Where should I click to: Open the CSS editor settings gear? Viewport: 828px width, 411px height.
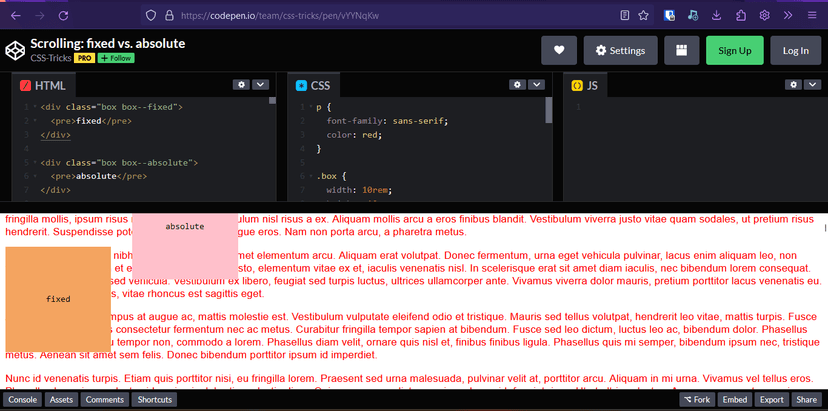tap(516, 85)
